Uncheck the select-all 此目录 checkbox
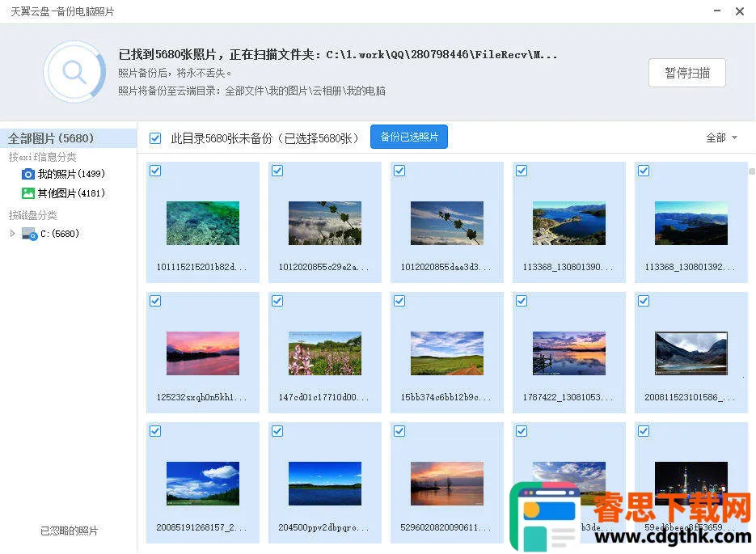The width and height of the screenshot is (756, 554). tap(155, 138)
